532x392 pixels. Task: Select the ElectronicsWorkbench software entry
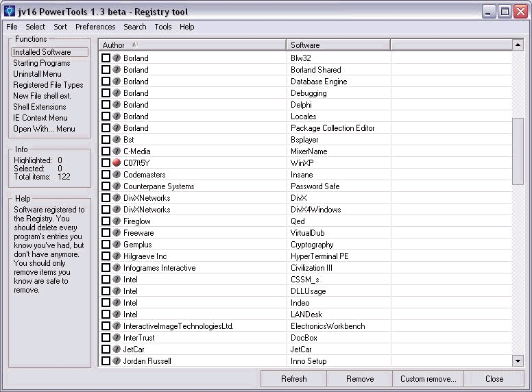point(328,326)
